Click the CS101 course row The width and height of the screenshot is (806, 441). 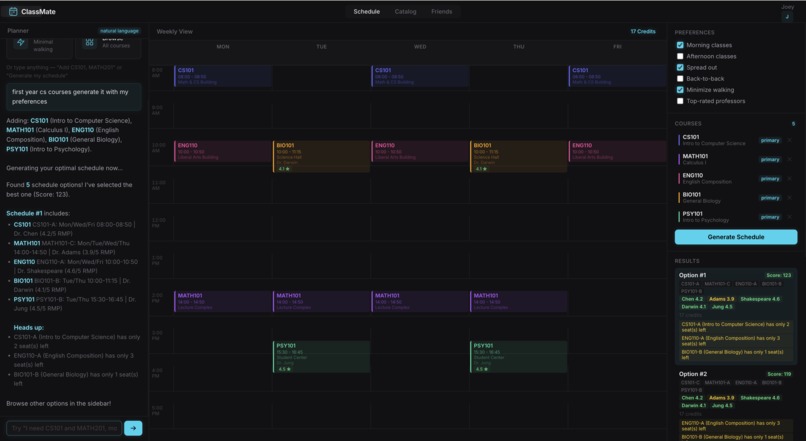pyautogui.click(x=736, y=140)
